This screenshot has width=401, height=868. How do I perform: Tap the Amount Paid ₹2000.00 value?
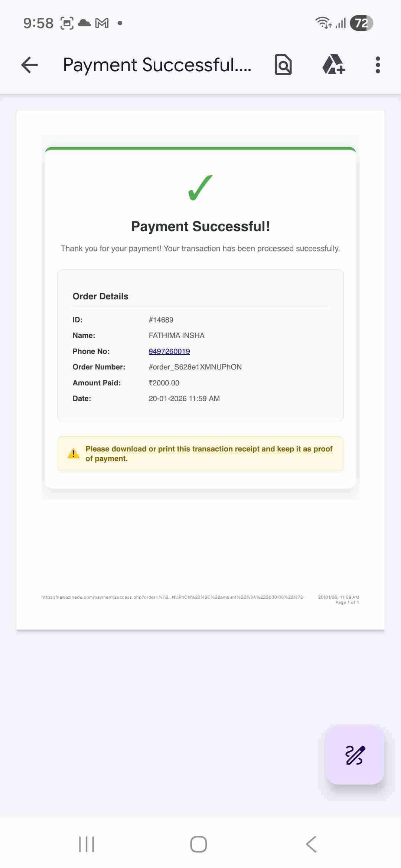[164, 383]
